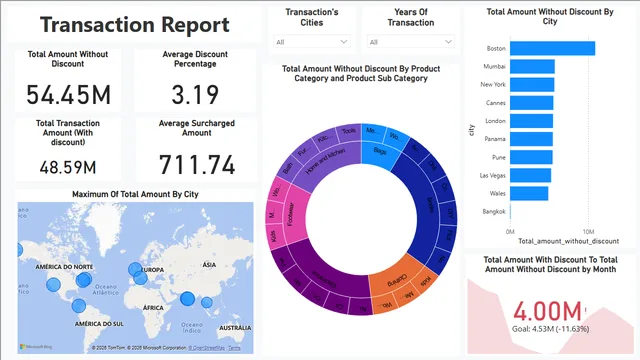Select the Boston bar in city chart
The image size is (640, 360).
click(x=552, y=48)
